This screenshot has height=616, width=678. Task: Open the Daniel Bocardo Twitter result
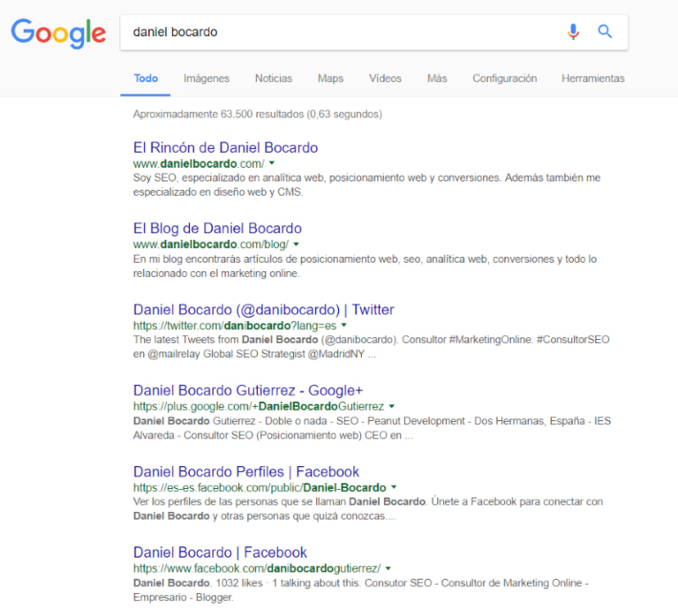pyautogui.click(x=263, y=310)
